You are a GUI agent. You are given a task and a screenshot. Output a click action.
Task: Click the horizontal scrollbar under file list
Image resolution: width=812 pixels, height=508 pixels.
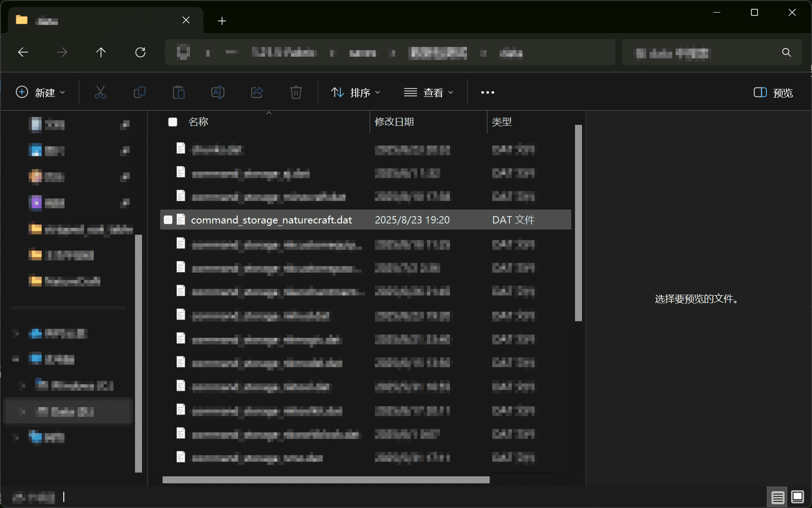click(326, 480)
